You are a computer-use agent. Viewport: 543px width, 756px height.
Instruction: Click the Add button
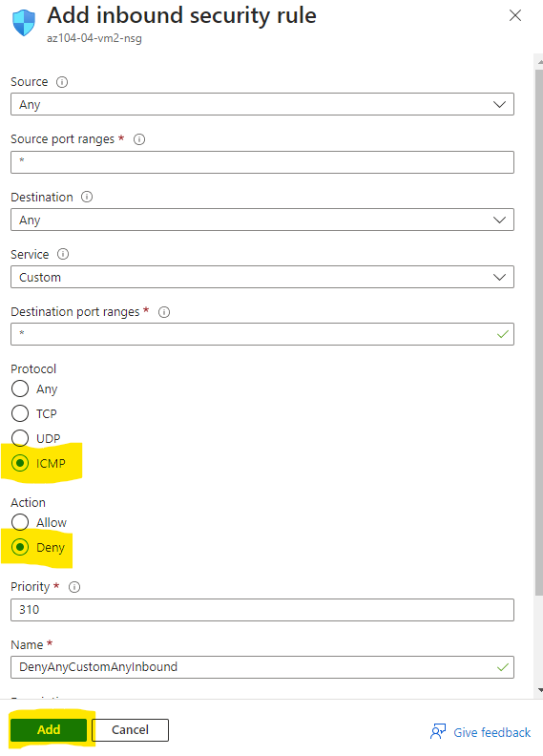click(x=49, y=729)
